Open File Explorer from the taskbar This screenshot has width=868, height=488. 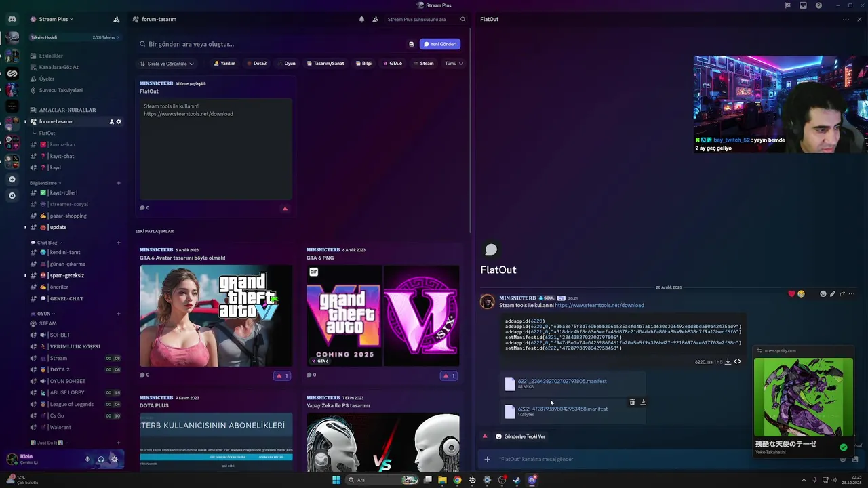442,480
